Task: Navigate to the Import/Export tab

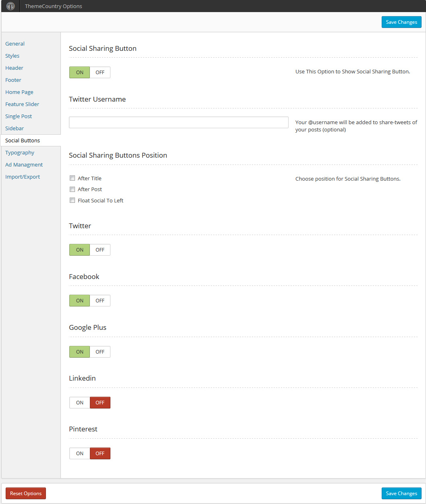Action: (23, 177)
